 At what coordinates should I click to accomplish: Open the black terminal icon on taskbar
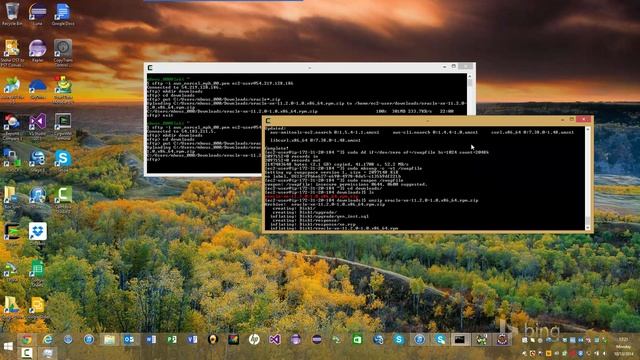coord(460,339)
